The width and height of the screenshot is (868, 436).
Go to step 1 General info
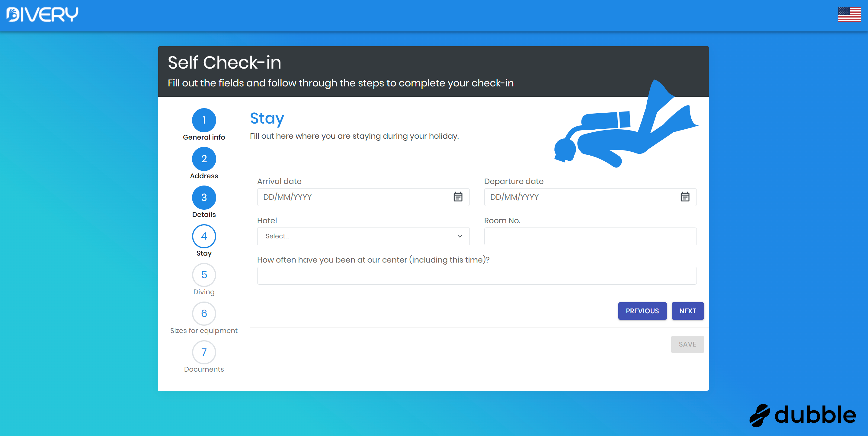(204, 120)
